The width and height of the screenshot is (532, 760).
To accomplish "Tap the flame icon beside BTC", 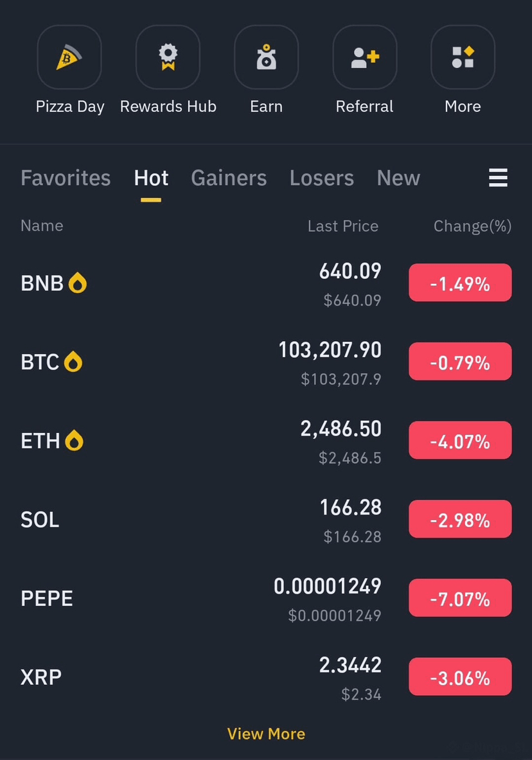I will coord(73,362).
